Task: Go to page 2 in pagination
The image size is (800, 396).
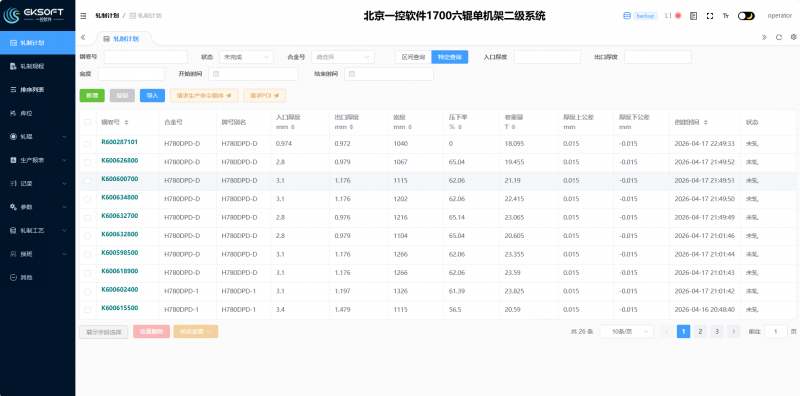Action: click(x=701, y=331)
